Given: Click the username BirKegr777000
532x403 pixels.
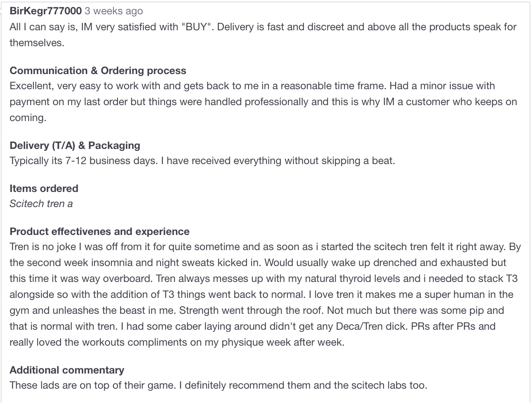Looking at the screenshot, I should coord(46,11).
